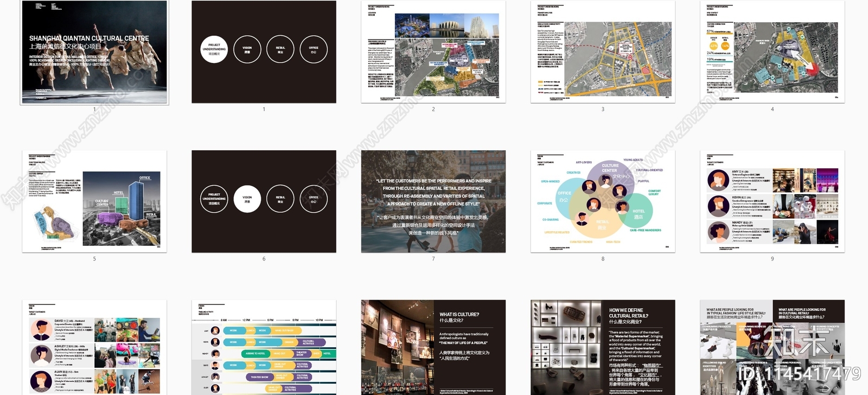This screenshot has height=395, width=868.
Task: Click page number label 4
Action: coord(773,109)
